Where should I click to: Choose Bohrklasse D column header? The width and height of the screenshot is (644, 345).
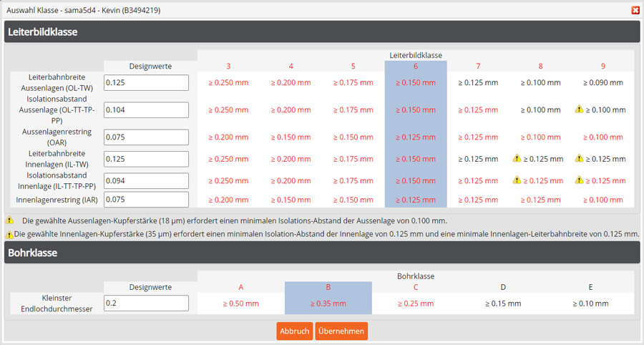pos(503,287)
